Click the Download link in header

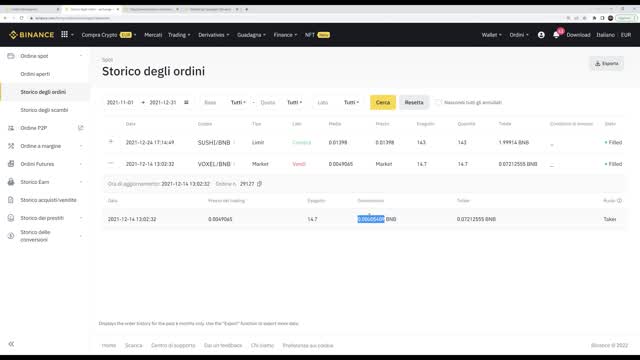pyautogui.click(x=578, y=35)
